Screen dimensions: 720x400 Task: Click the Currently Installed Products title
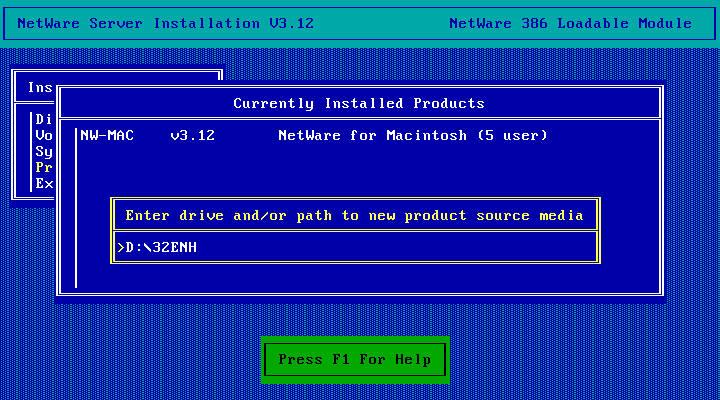click(359, 103)
